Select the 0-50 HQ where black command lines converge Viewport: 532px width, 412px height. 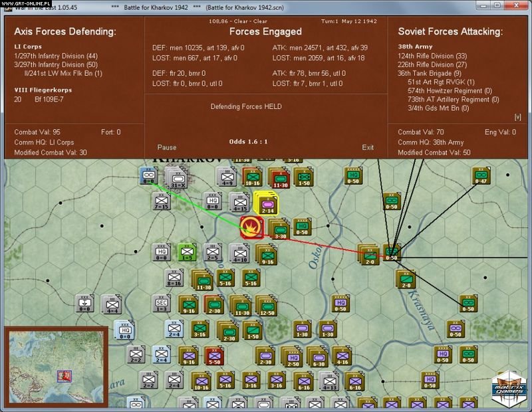[392, 254]
